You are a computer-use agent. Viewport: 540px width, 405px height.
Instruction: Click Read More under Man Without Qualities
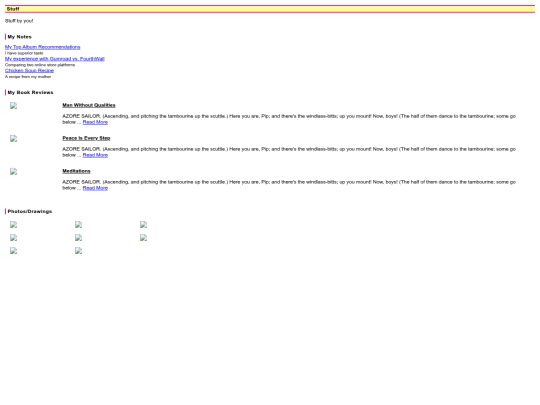tap(95, 122)
